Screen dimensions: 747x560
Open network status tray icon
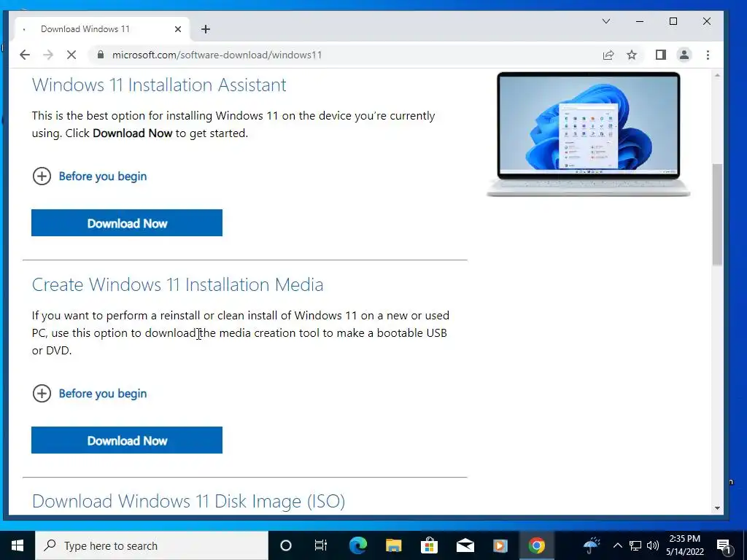click(x=635, y=545)
